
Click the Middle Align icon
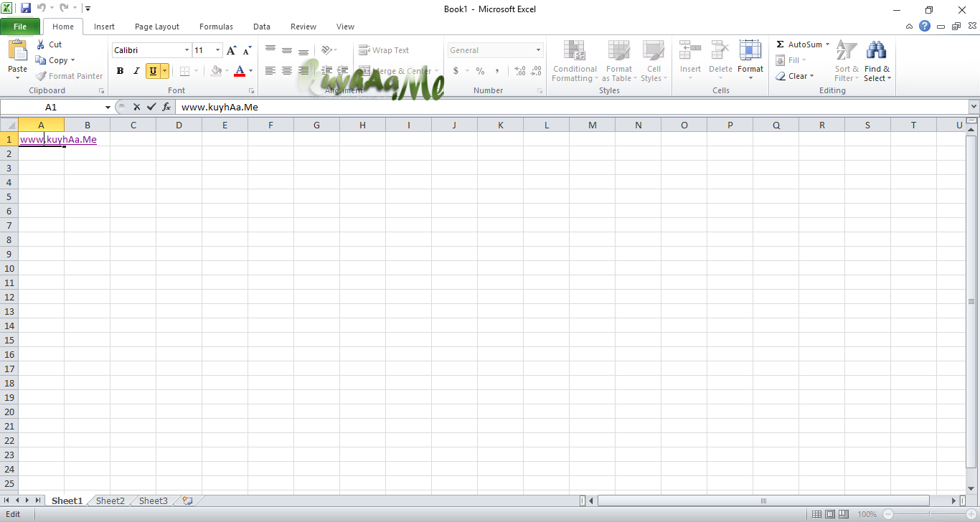tap(287, 50)
